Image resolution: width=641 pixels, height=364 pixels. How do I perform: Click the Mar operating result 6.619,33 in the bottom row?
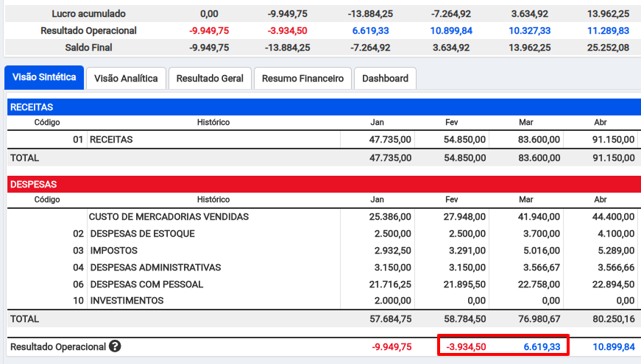point(539,346)
